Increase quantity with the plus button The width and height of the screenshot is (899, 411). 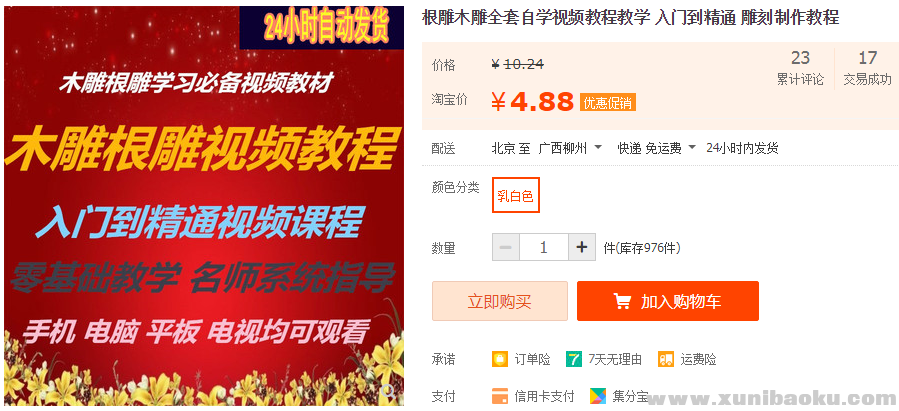pyautogui.click(x=582, y=247)
